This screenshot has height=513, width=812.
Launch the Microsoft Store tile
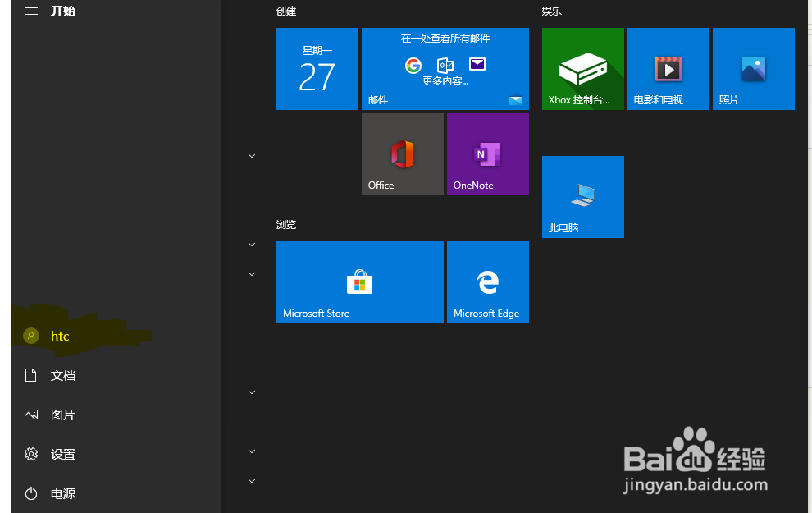pos(360,282)
